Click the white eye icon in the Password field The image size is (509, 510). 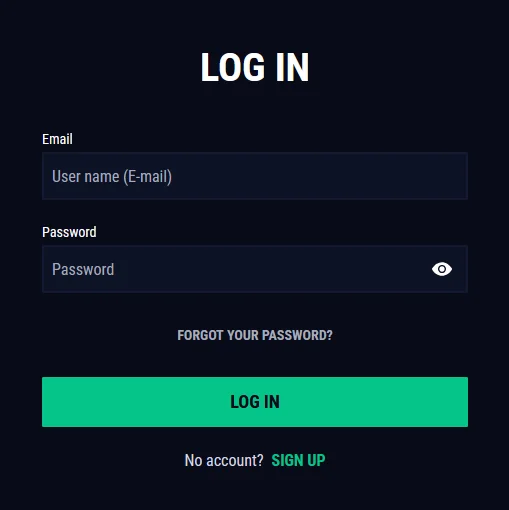click(442, 269)
